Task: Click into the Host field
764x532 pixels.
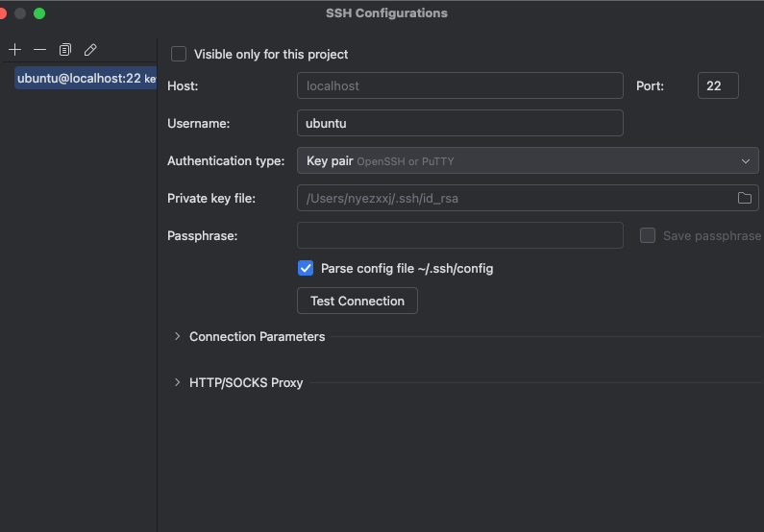Action: (x=459, y=85)
